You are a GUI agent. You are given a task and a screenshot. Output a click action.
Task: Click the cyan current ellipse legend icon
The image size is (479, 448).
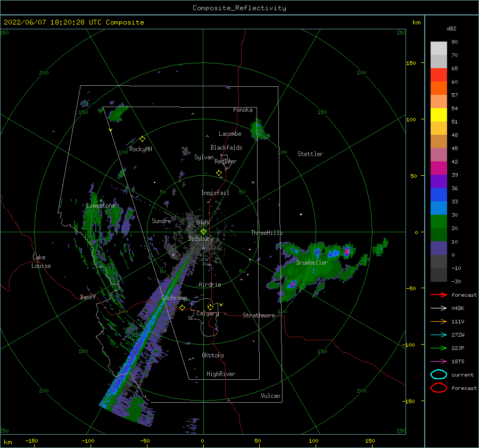[439, 374]
